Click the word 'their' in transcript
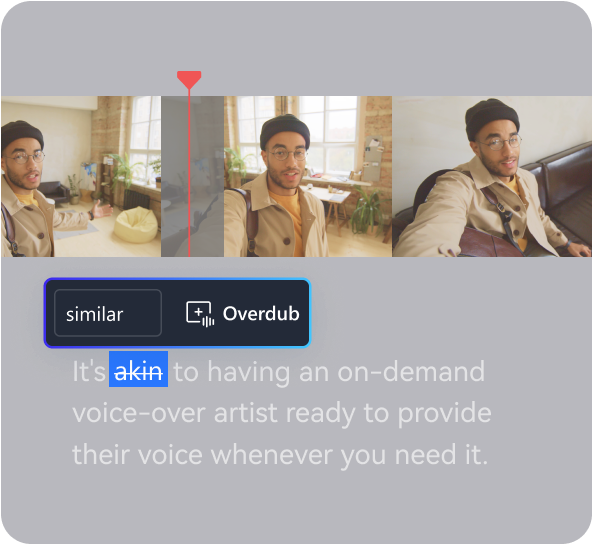Image resolution: width=593 pixels, height=545 pixels. [x=100, y=455]
